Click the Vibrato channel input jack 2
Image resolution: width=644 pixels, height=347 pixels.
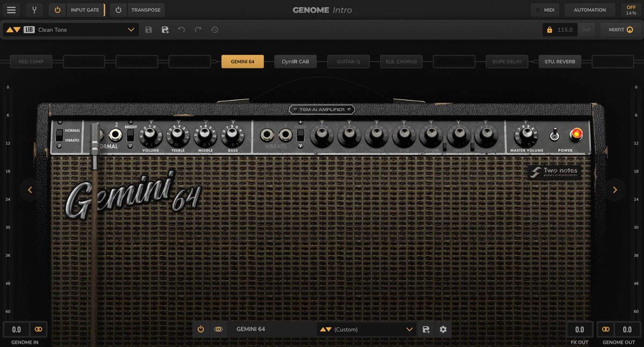[x=286, y=135]
